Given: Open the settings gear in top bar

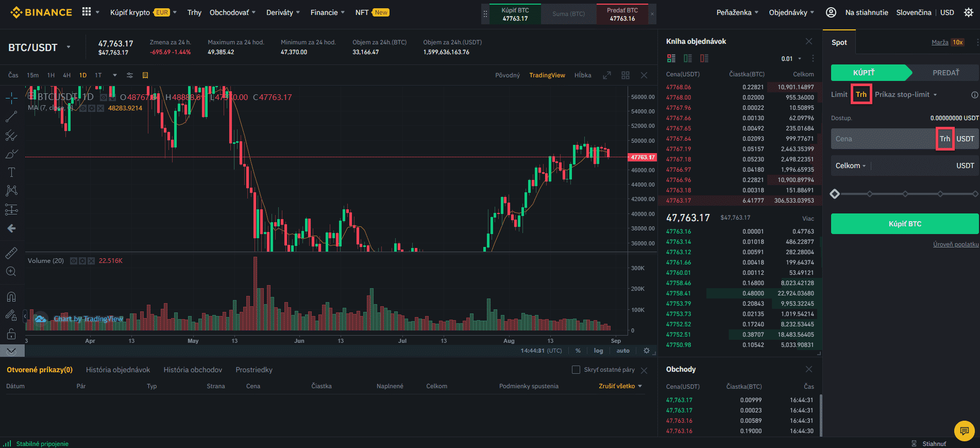Looking at the screenshot, I should pos(969,12).
